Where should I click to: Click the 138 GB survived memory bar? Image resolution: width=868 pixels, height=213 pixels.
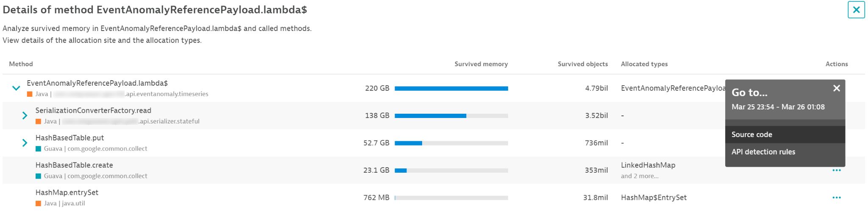451,116
